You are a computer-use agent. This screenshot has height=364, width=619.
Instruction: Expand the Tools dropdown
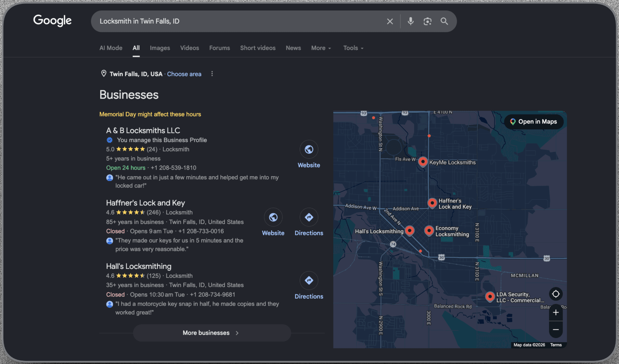[x=353, y=48]
